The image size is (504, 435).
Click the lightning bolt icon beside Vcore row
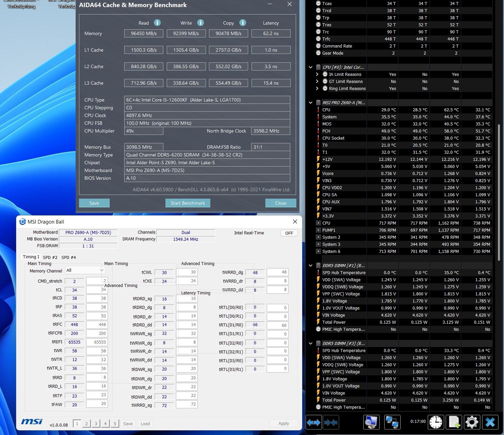(x=318, y=173)
